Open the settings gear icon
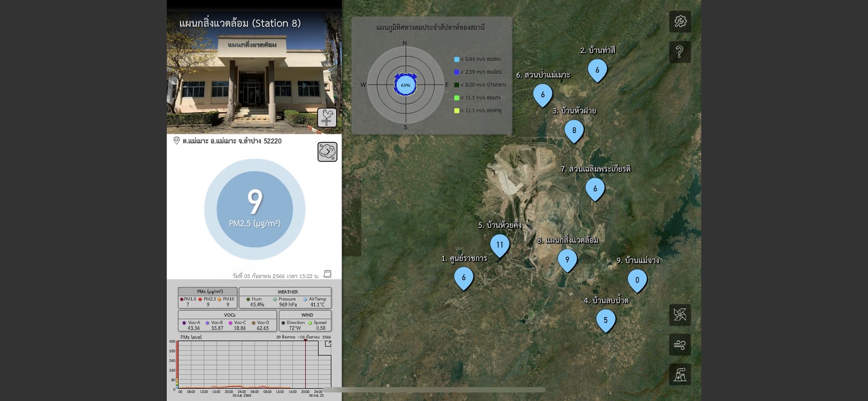The height and width of the screenshot is (401, 868). (680, 22)
